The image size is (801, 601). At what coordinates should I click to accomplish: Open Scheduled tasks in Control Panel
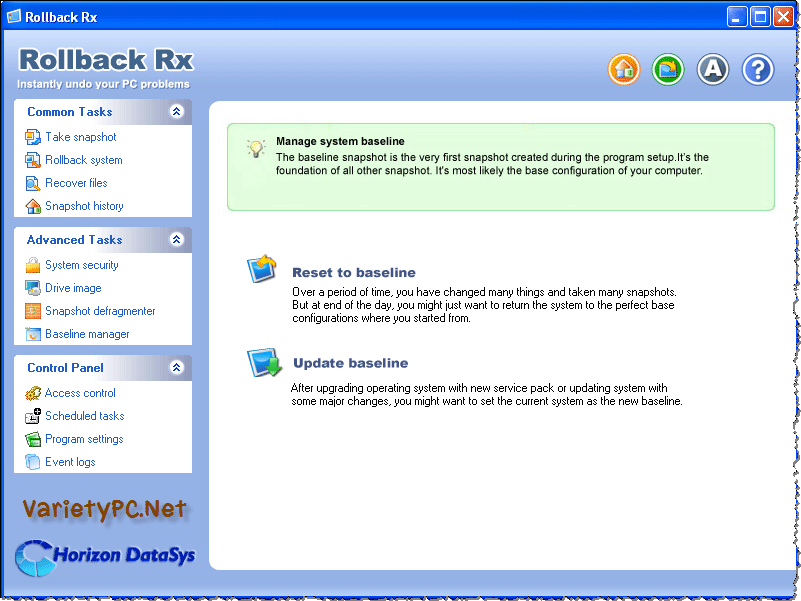tap(85, 416)
